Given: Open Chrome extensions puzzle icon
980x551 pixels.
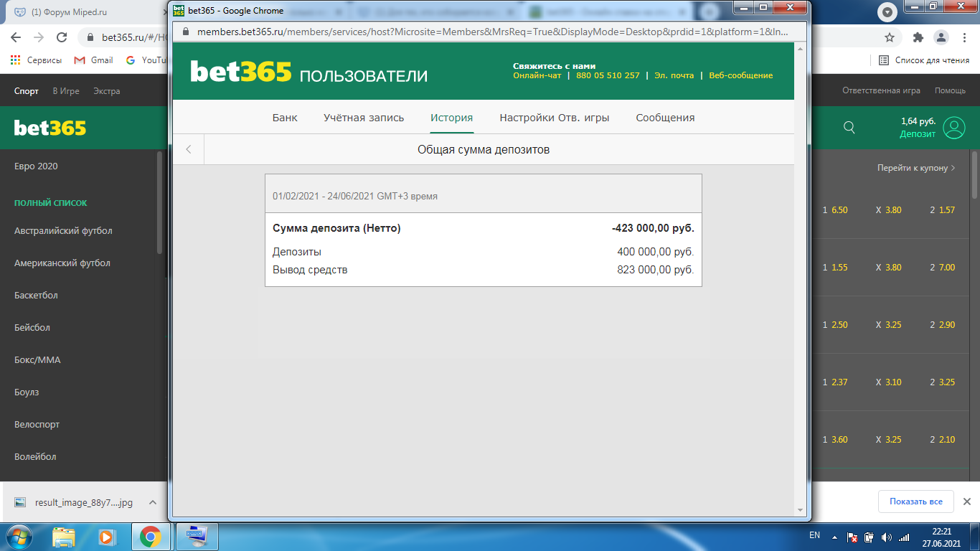Looking at the screenshot, I should (918, 37).
